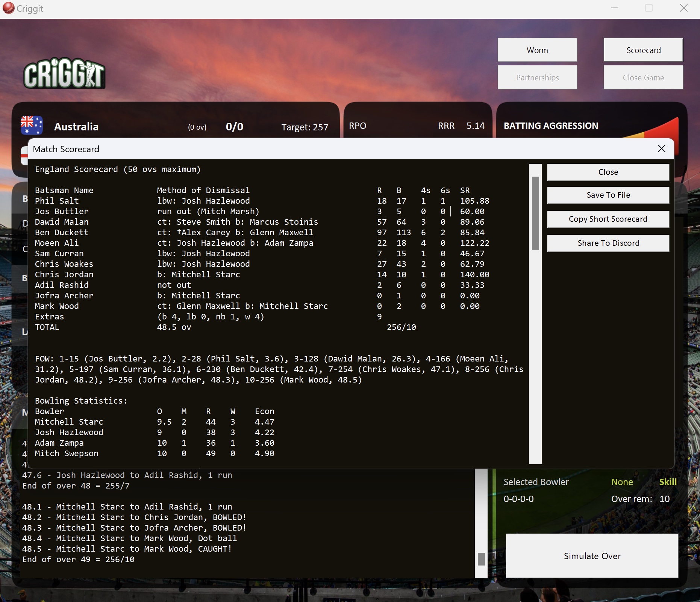Click the Extras line in scorecard
This screenshot has width=700, height=602.
pyautogui.click(x=209, y=317)
